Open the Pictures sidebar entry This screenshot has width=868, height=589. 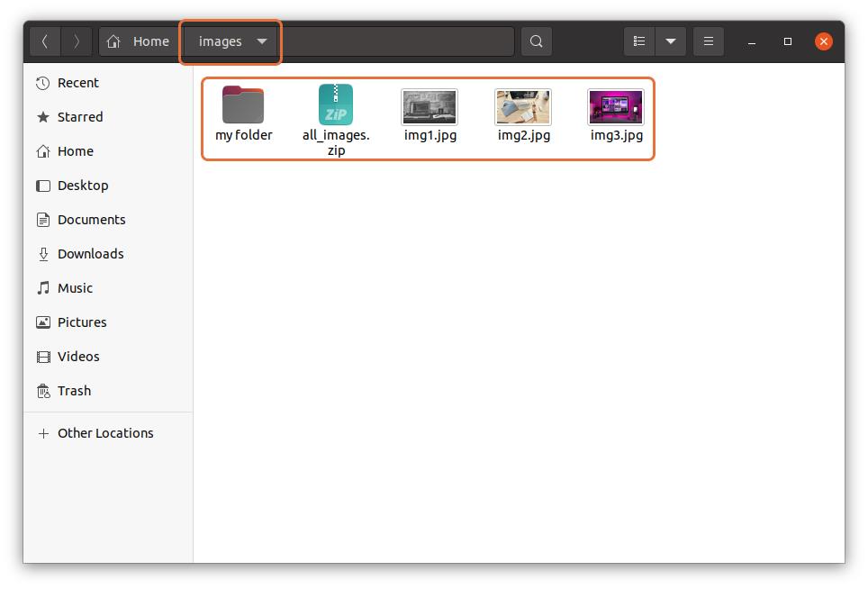[x=82, y=322]
